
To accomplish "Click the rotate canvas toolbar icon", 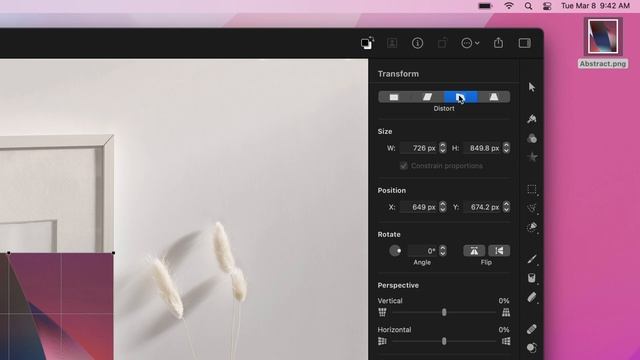I will point(442,43).
